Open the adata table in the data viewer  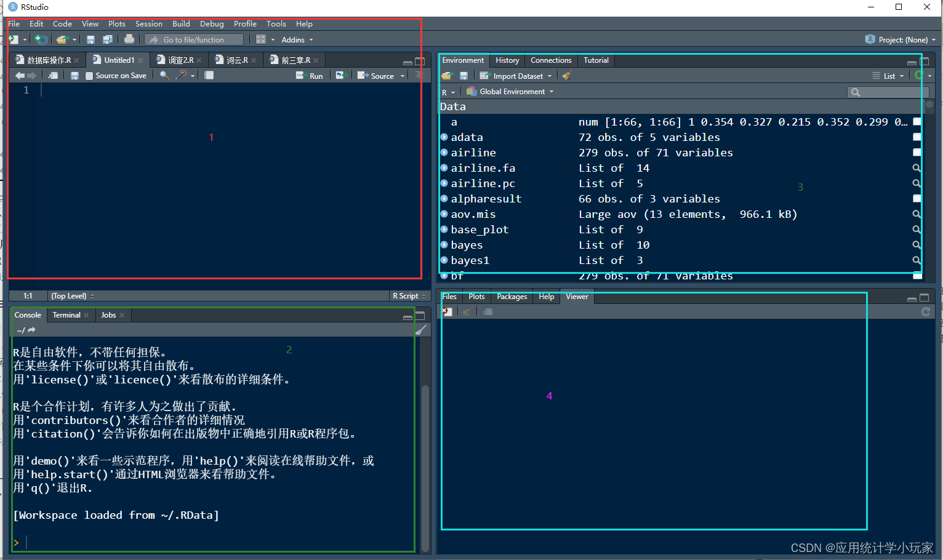[x=917, y=137]
